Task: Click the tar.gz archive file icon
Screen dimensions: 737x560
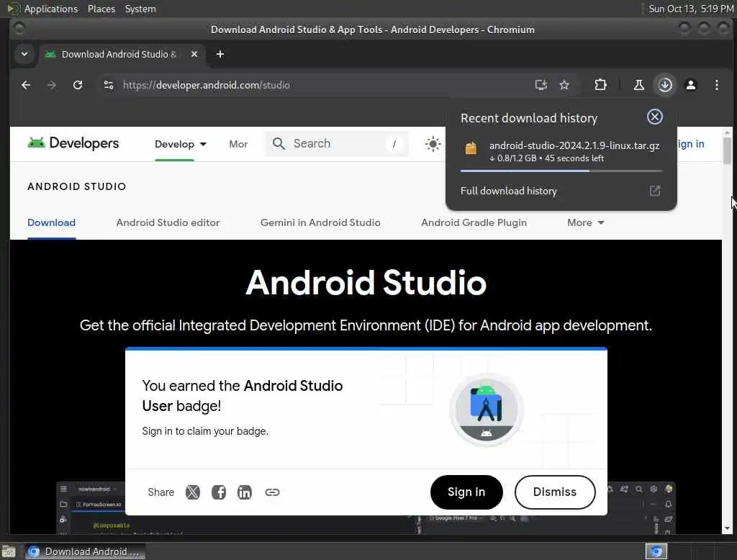Action: 471,148
